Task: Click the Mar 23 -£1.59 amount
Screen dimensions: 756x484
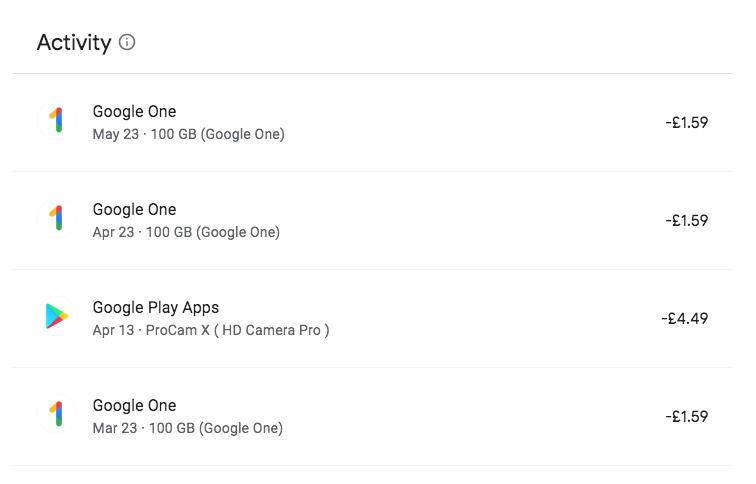Action: click(687, 417)
